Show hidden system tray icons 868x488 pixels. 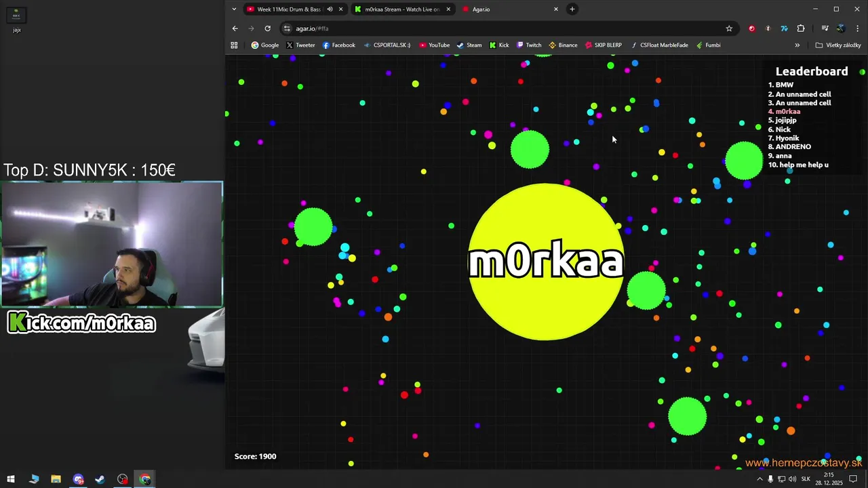pos(759,479)
